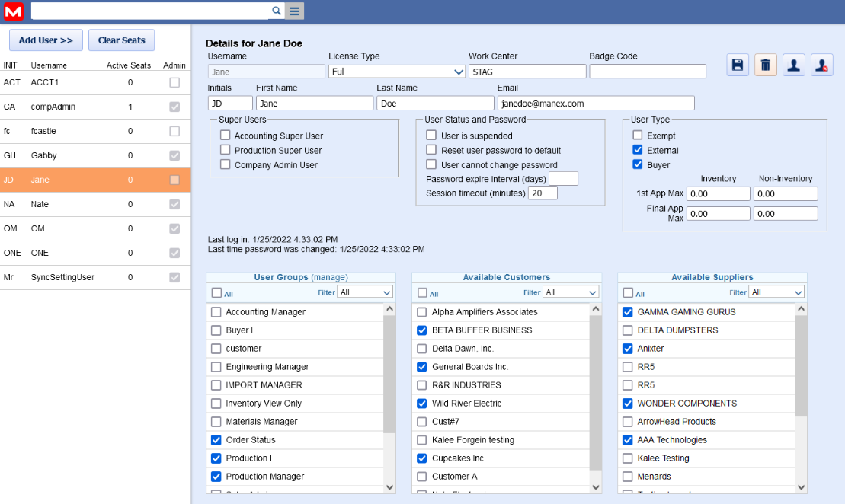Click the plain user profile icon
Viewport: 845px width, 504px height.
tap(793, 65)
